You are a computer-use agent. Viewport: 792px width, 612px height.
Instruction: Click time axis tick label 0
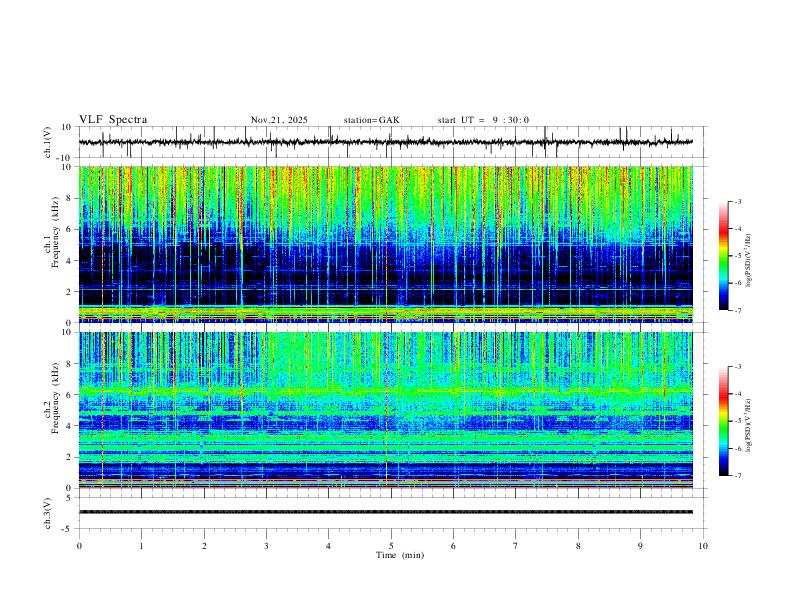pyautogui.click(x=79, y=546)
